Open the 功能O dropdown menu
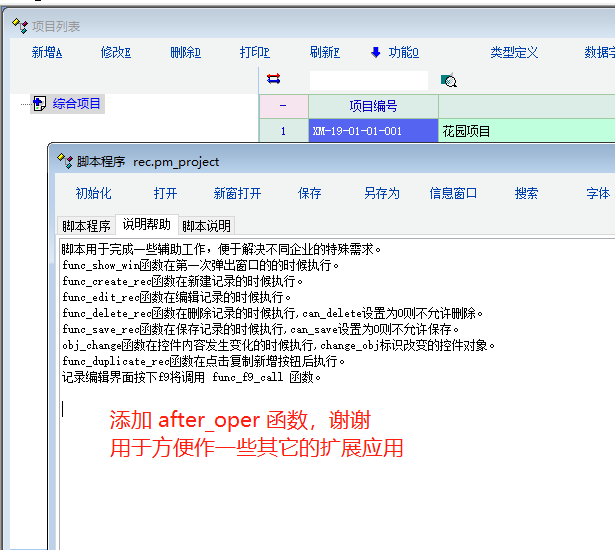The image size is (615, 550). pos(394,53)
